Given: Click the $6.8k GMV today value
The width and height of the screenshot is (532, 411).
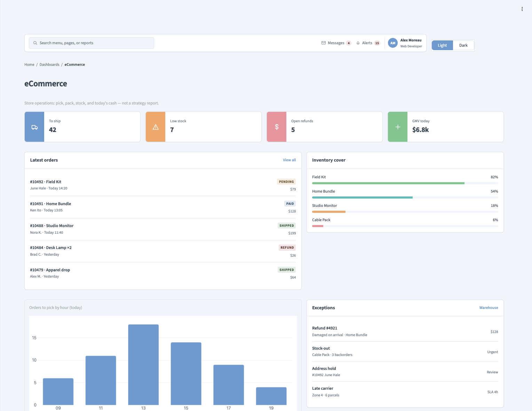Looking at the screenshot, I should click(x=421, y=130).
